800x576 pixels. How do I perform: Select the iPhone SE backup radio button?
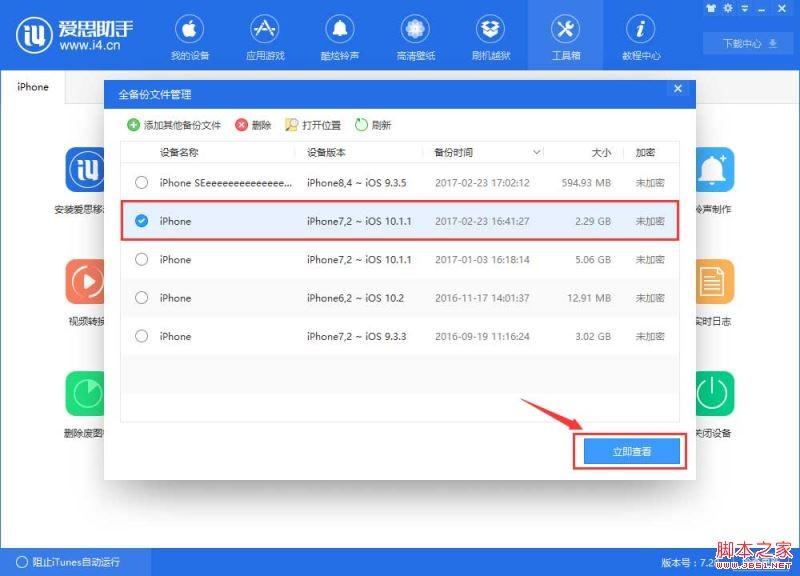141,184
